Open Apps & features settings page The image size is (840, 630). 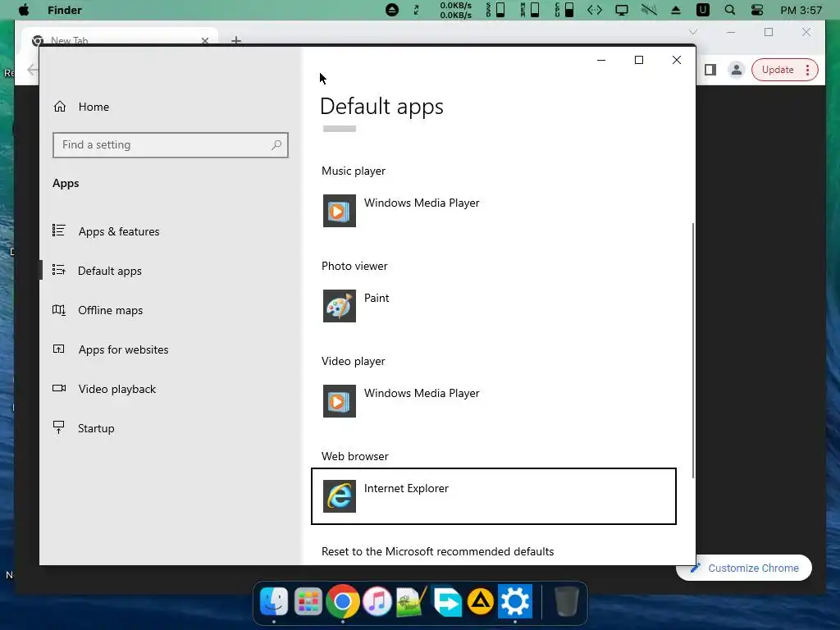(x=119, y=231)
